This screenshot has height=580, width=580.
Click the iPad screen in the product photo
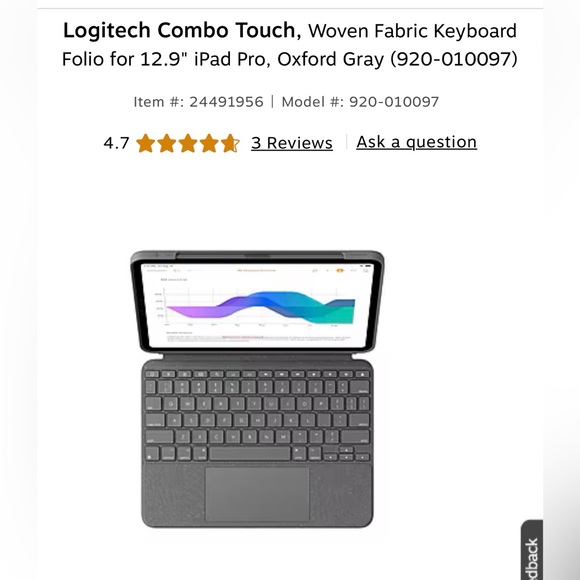[x=257, y=305]
